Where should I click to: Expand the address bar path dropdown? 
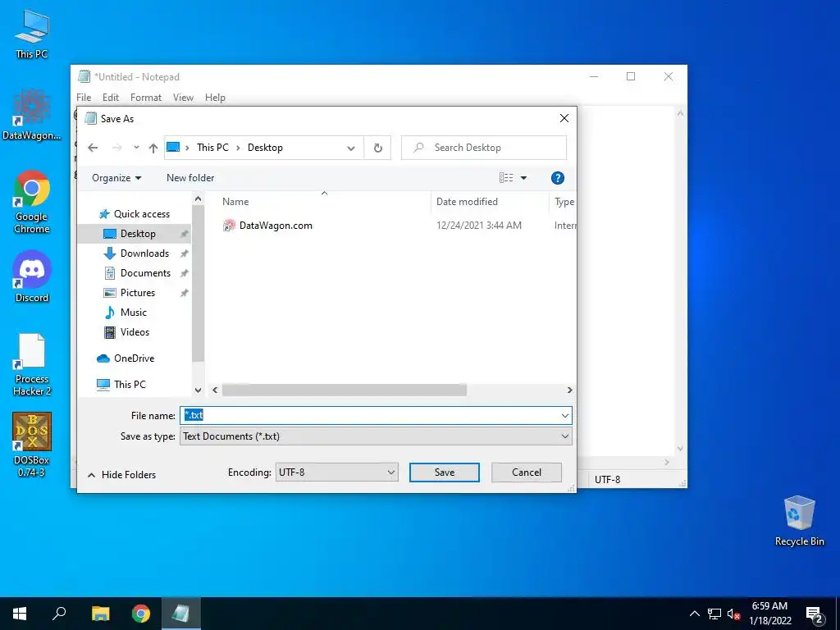(351, 148)
